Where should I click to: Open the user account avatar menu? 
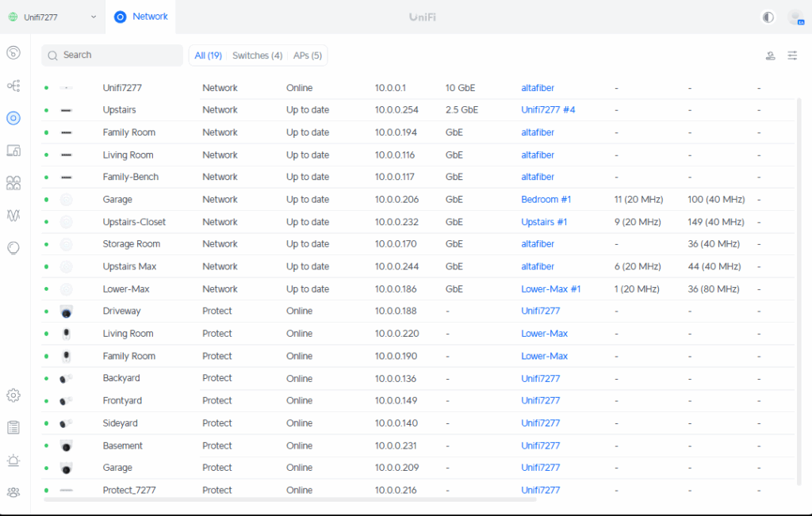tap(795, 17)
